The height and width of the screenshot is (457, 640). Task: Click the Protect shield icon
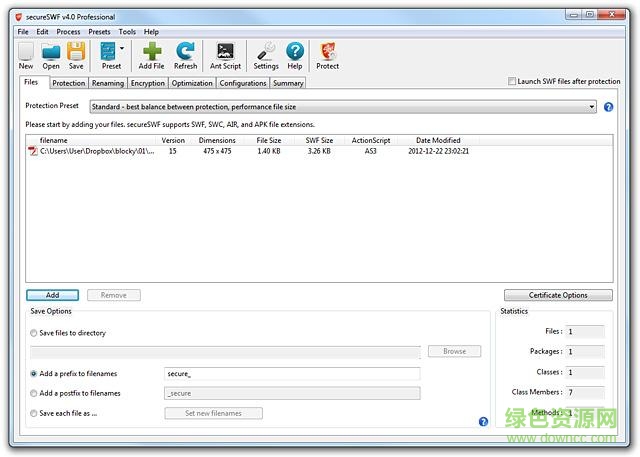[x=327, y=53]
